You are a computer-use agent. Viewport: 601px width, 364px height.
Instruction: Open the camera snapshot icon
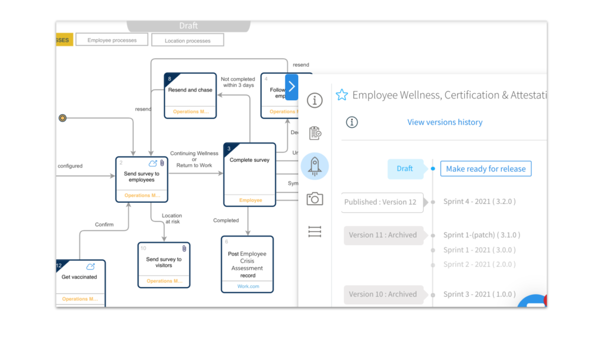[x=315, y=199]
